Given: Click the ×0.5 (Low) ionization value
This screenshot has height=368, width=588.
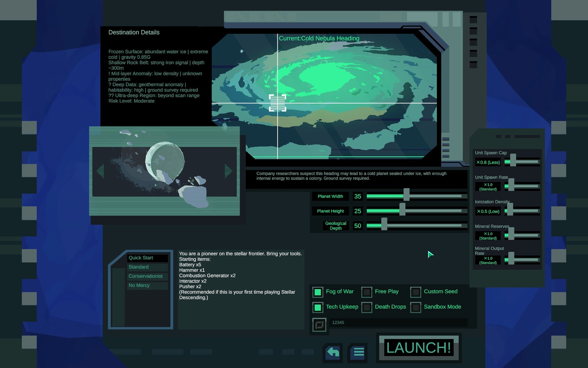Looking at the screenshot, I should 488,211.
